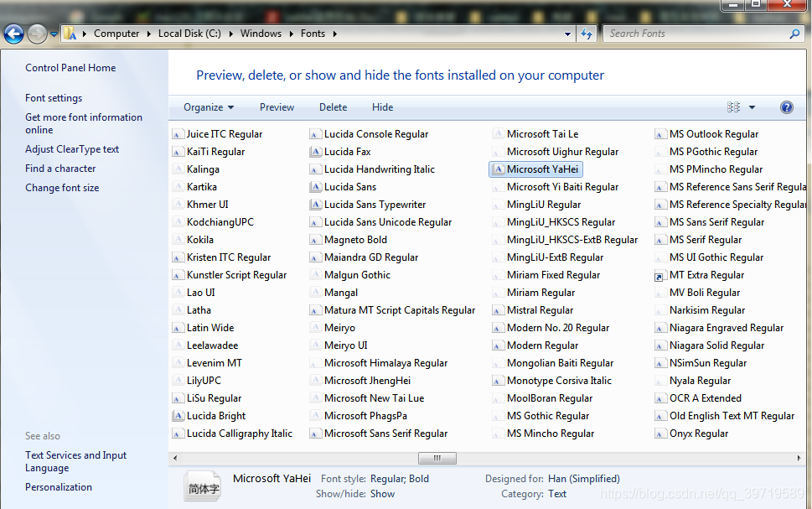Open the Organize menu

coord(209,107)
